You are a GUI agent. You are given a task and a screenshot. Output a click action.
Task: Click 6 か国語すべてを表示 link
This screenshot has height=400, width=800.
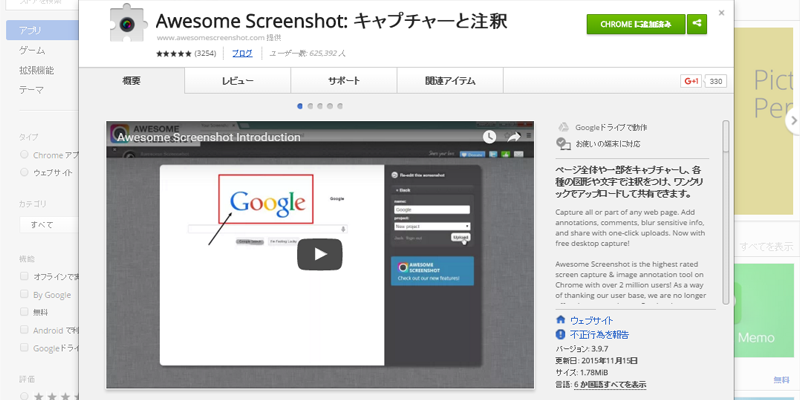[610, 384]
